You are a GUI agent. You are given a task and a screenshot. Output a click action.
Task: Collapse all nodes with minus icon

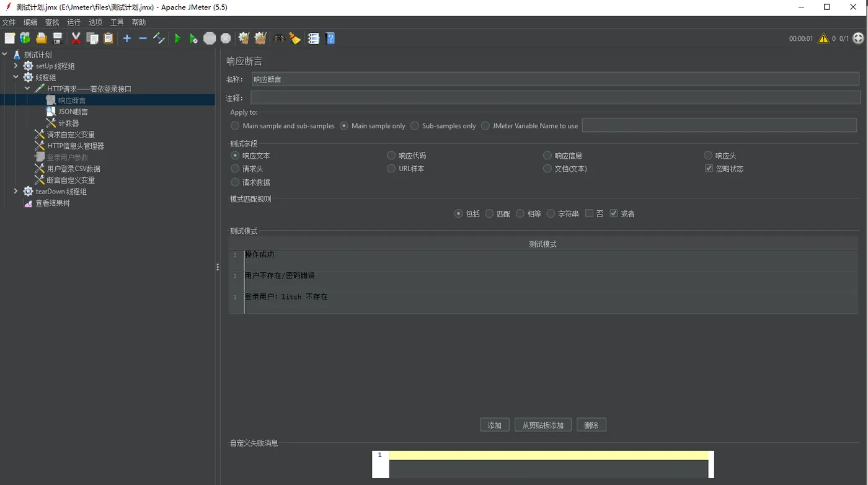pyautogui.click(x=143, y=38)
